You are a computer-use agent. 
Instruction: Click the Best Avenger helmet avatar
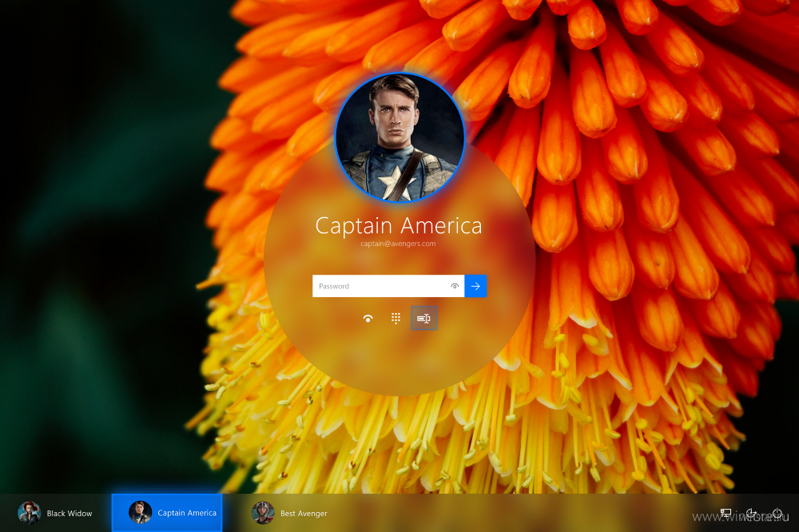click(x=263, y=513)
